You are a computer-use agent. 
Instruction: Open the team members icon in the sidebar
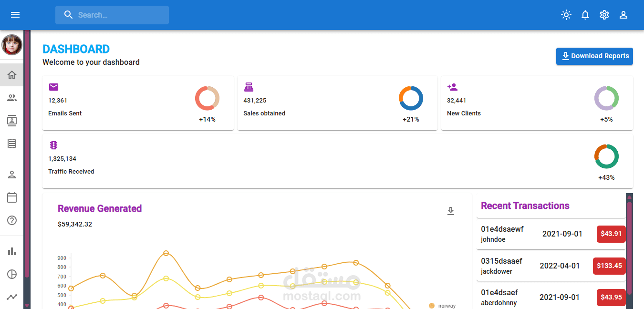tap(12, 98)
